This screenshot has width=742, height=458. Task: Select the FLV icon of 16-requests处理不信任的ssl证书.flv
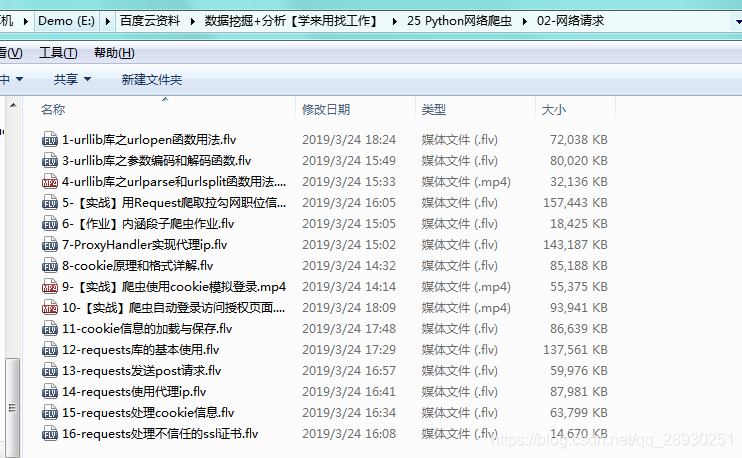(50, 433)
